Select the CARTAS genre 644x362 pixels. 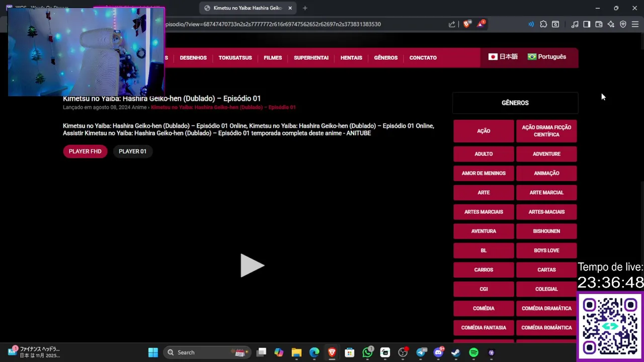[x=546, y=269]
